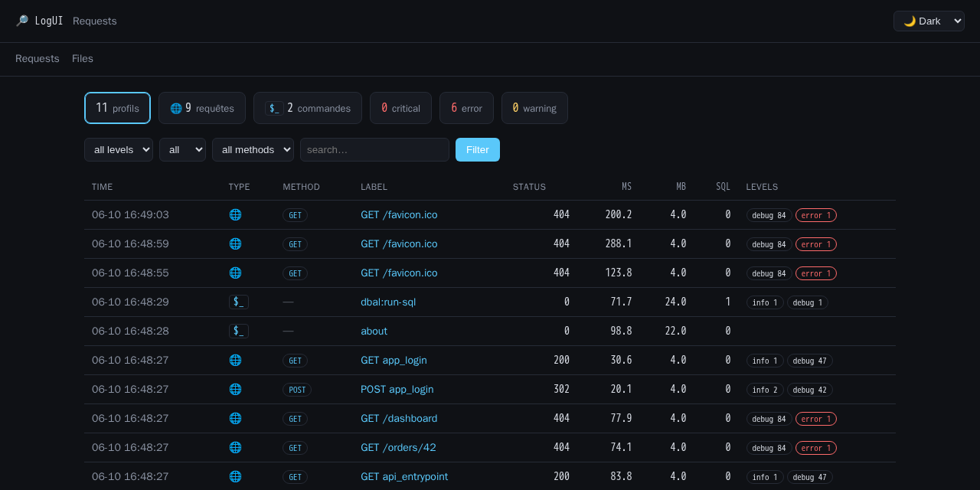Click the MS column header
980x490 pixels.
click(626, 187)
